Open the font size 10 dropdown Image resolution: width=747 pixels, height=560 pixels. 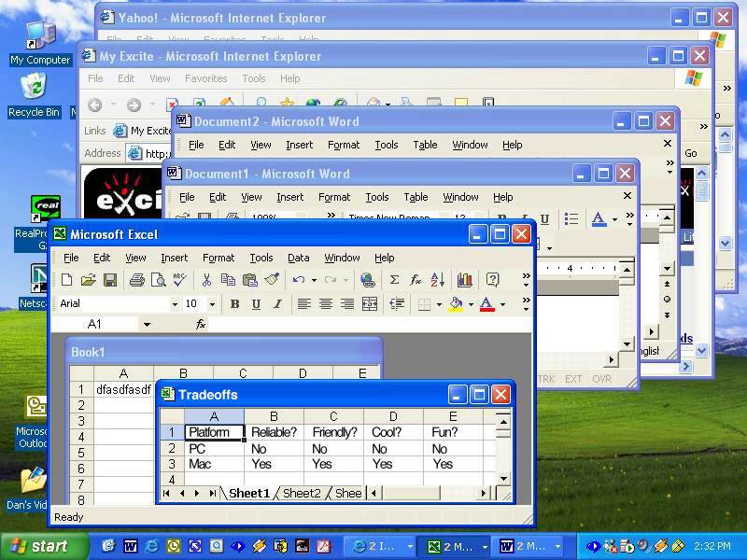pos(213,304)
